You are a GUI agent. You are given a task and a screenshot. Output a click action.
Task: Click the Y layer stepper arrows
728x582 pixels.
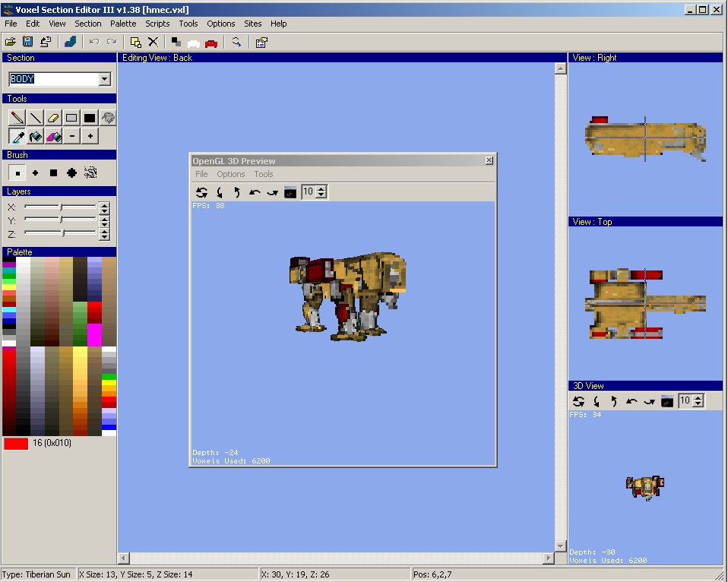click(104, 221)
